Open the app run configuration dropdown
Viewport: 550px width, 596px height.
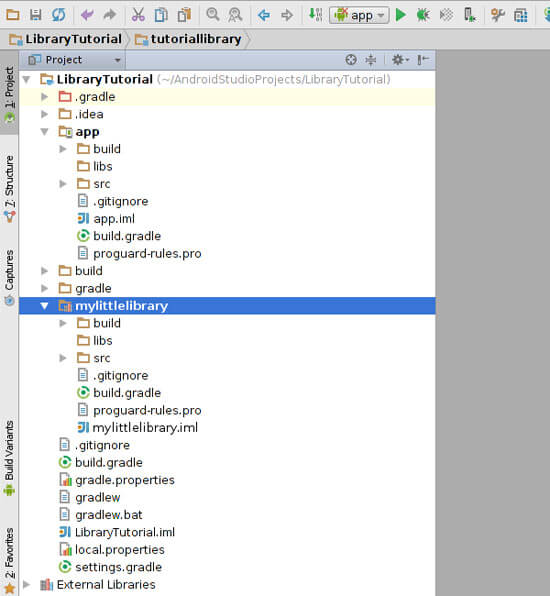[x=359, y=15]
